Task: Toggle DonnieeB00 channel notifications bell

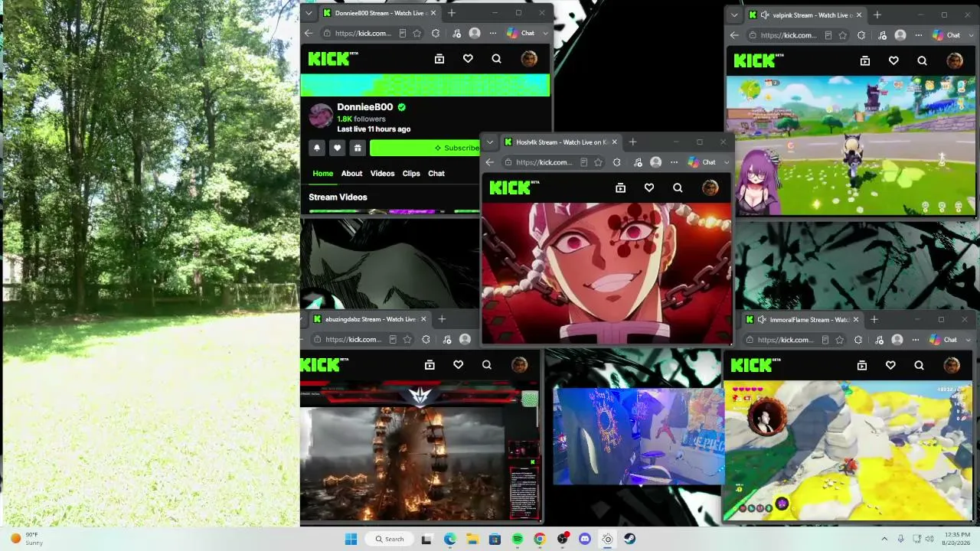Action: click(317, 148)
